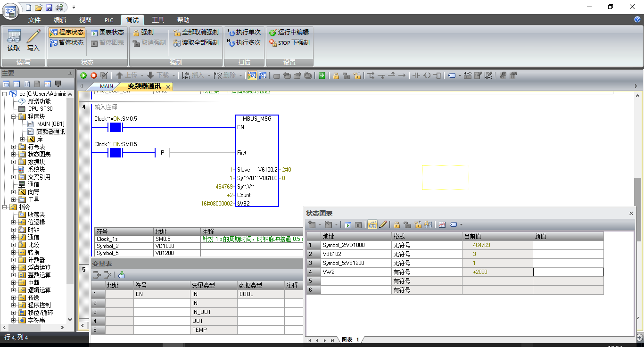Image resolution: width=644 pixels, height=347 pixels.
Task: Click the 读取 (Read) glasses icon
Action: [x=14, y=40]
